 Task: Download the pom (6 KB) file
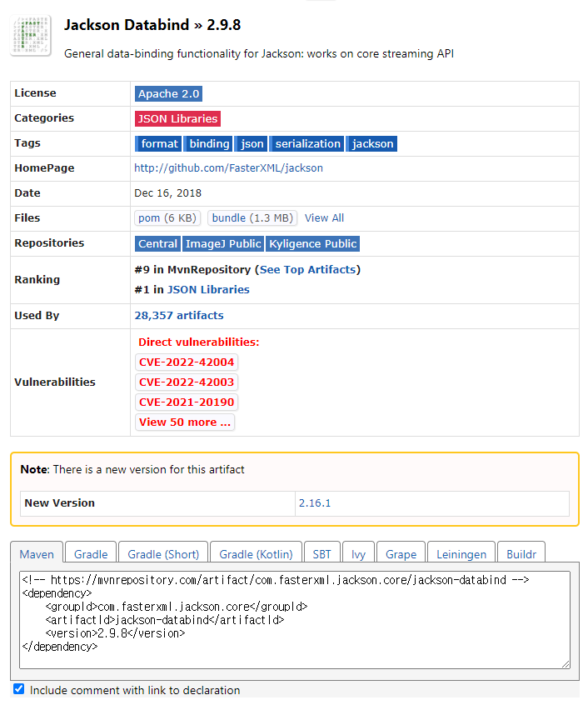click(167, 217)
